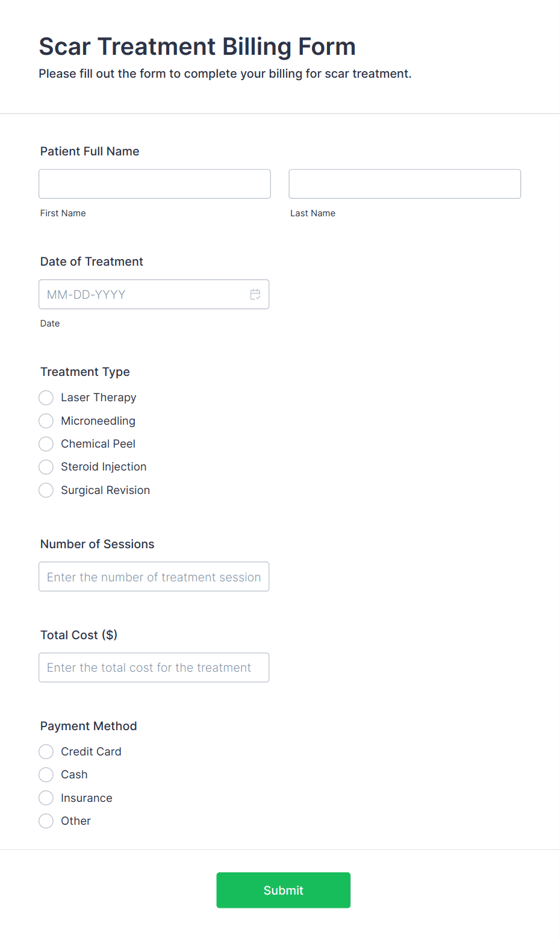Choose Credit Card payment method
The image size is (560, 938).
[x=46, y=752]
